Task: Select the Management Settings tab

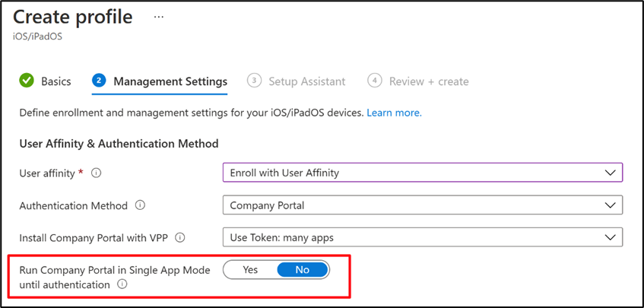Action: coord(170,81)
